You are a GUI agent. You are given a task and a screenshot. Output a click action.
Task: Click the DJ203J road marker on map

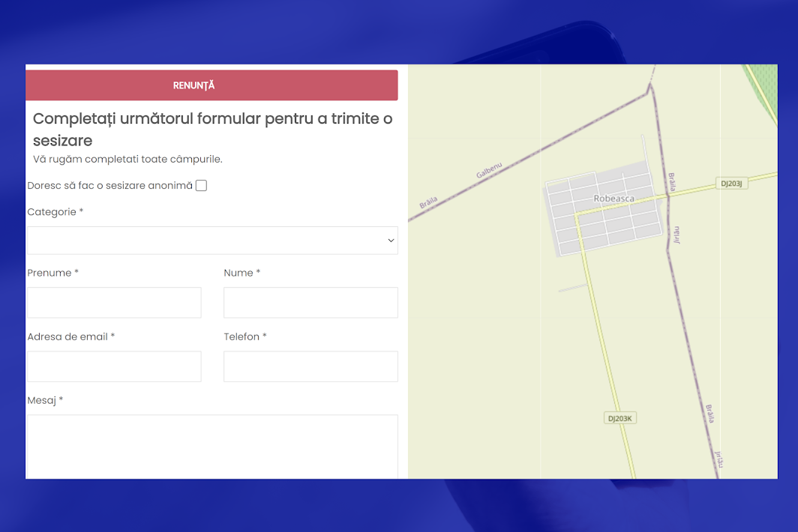point(731,184)
